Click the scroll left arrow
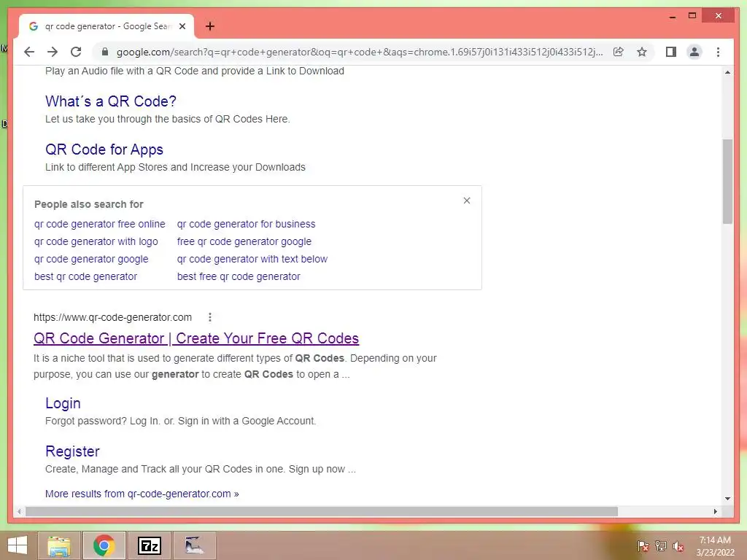The width and height of the screenshot is (747, 560). click(19, 511)
